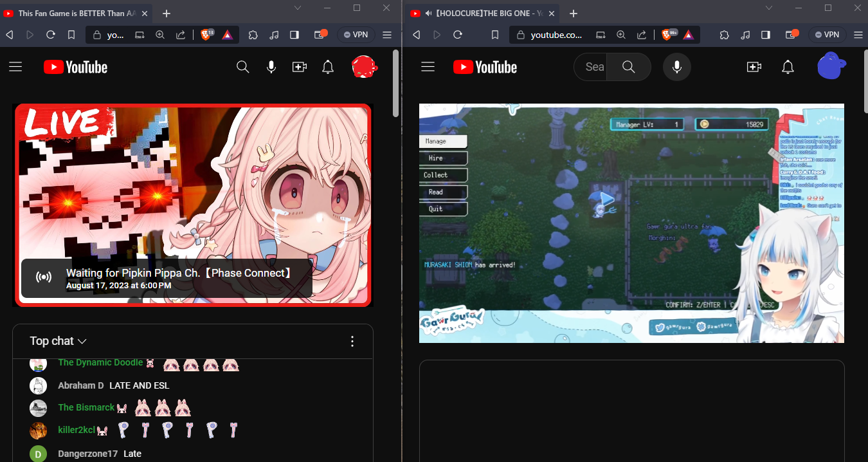Open the live chat three-dot options menu
The width and height of the screenshot is (868, 462).
[352, 341]
